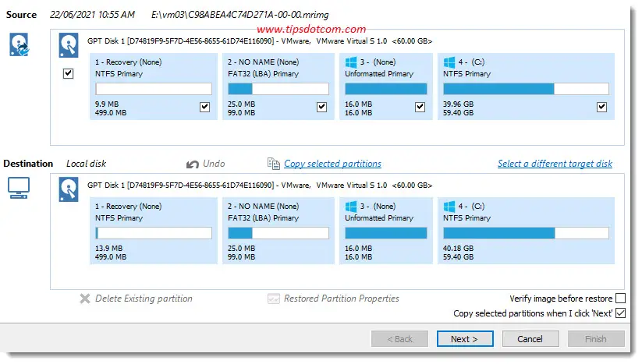
Task: Click the Restored Partition Properties icon
Action: coord(274,299)
